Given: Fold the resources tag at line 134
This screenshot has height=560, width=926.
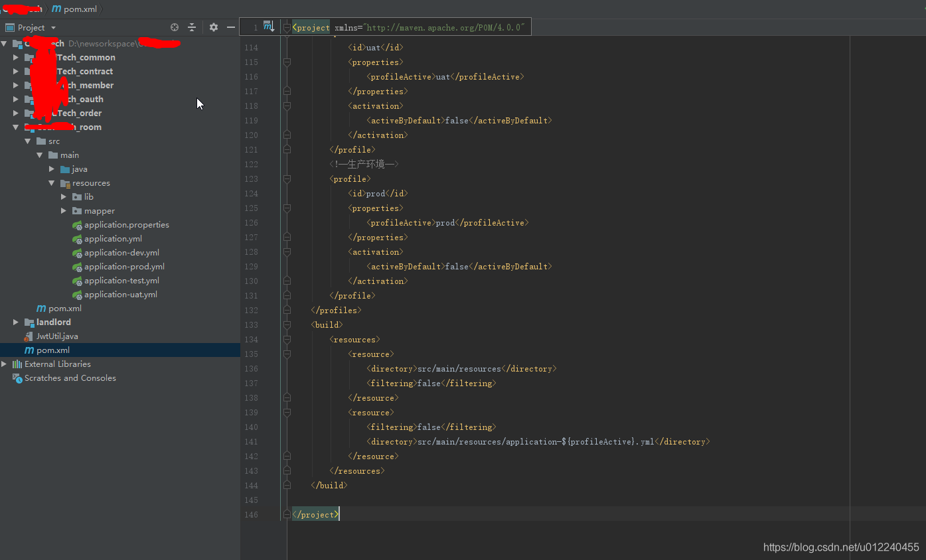Looking at the screenshot, I should pyautogui.click(x=287, y=339).
